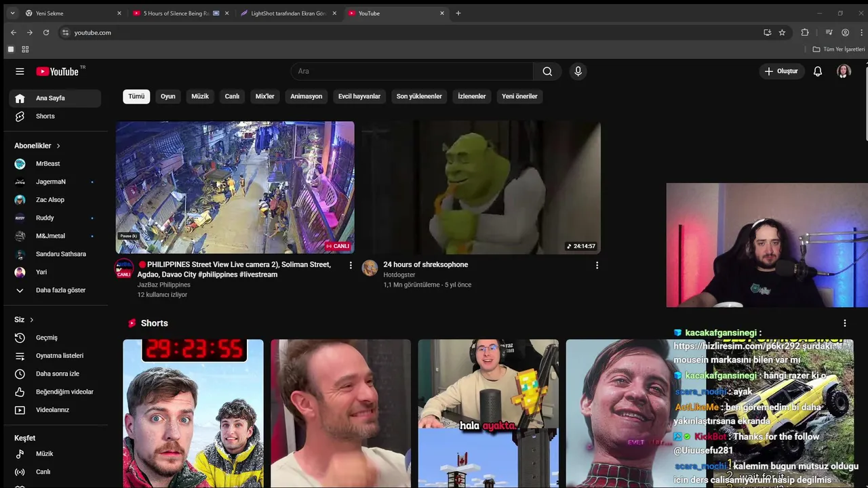This screenshot has height=488, width=868.
Task: Open Sandaru Sathsara channel subscription
Action: coord(55,254)
